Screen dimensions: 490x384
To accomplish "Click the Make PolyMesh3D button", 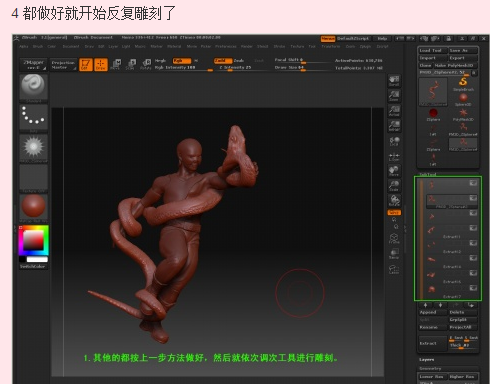I will 455,65.
